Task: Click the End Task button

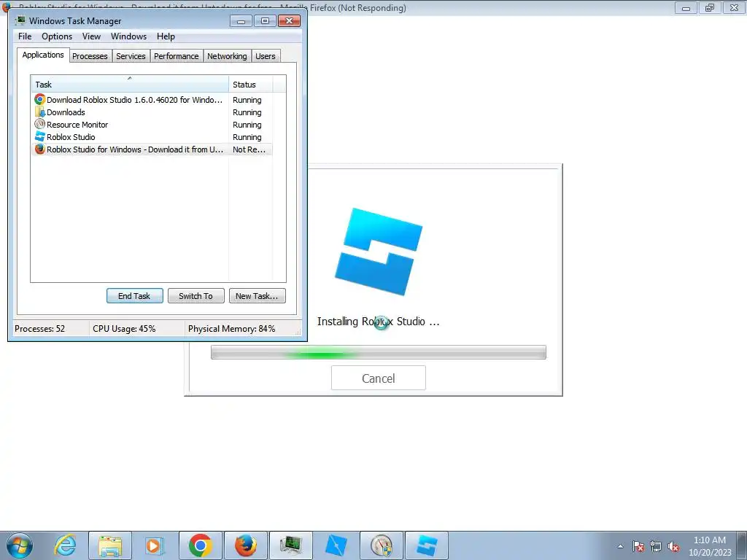Action: (x=135, y=296)
